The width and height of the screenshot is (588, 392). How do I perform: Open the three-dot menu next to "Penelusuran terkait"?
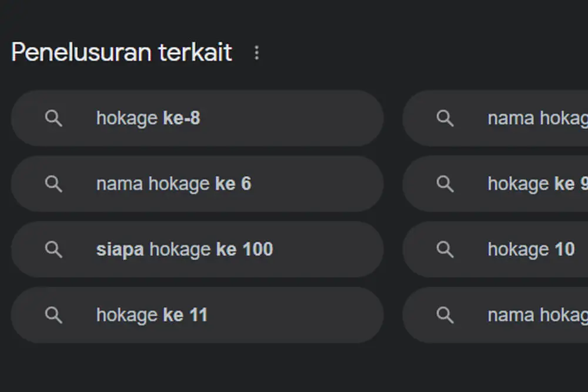[257, 52]
